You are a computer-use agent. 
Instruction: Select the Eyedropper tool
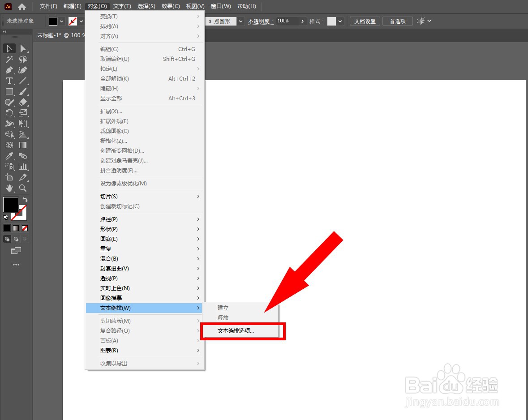click(9, 156)
